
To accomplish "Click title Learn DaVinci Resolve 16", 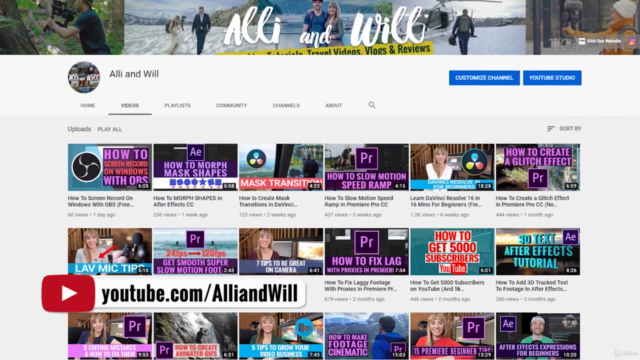I will (446, 201).
